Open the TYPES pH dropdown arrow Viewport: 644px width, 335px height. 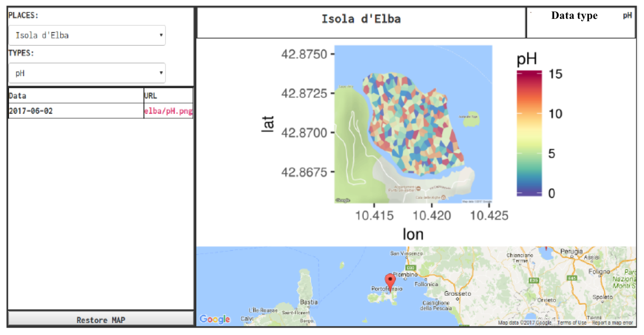coord(161,73)
